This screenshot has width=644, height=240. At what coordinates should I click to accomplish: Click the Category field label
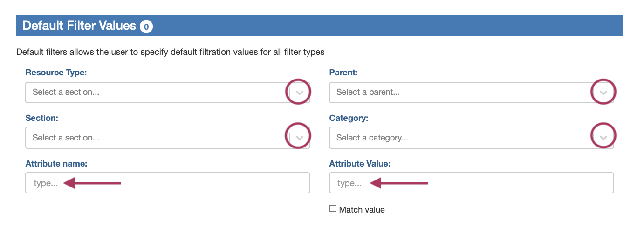[x=349, y=118]
